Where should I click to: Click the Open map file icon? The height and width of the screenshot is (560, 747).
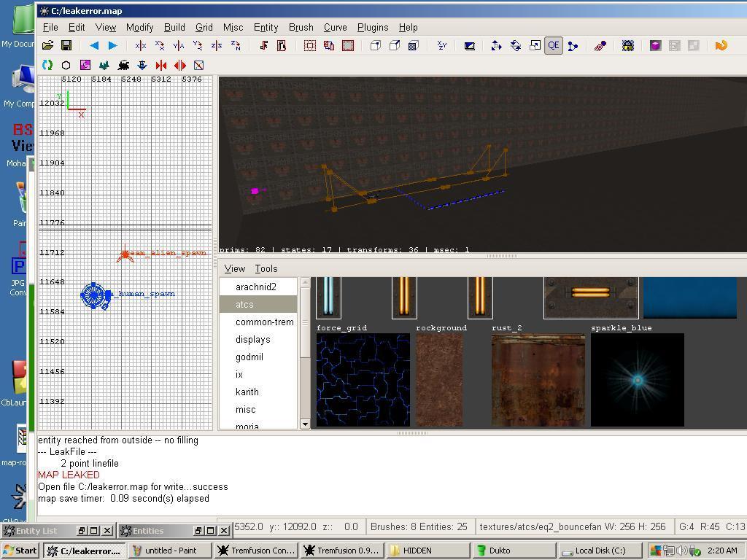click(47, 45)
